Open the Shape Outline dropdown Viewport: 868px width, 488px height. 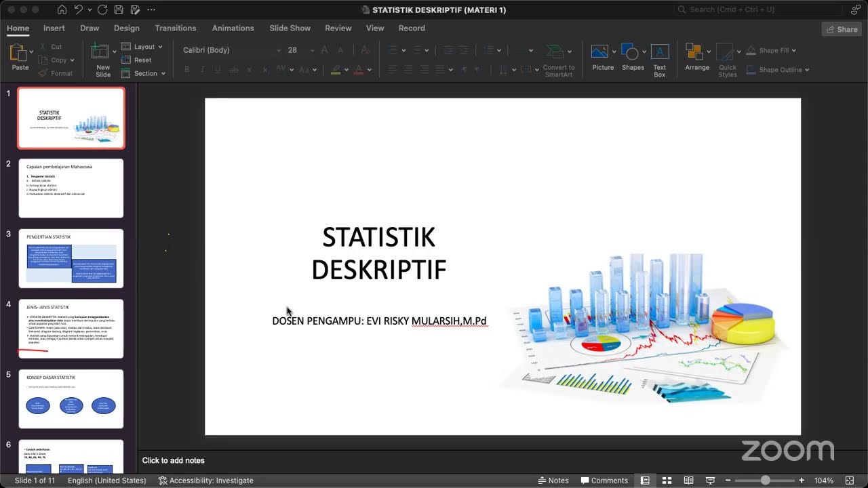pyautogui.click(x=778, y=69)
